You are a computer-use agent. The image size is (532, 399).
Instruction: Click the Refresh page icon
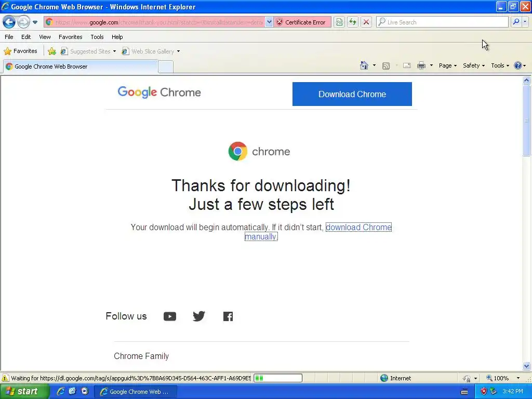pyautogui.click(x=353, y=22)
